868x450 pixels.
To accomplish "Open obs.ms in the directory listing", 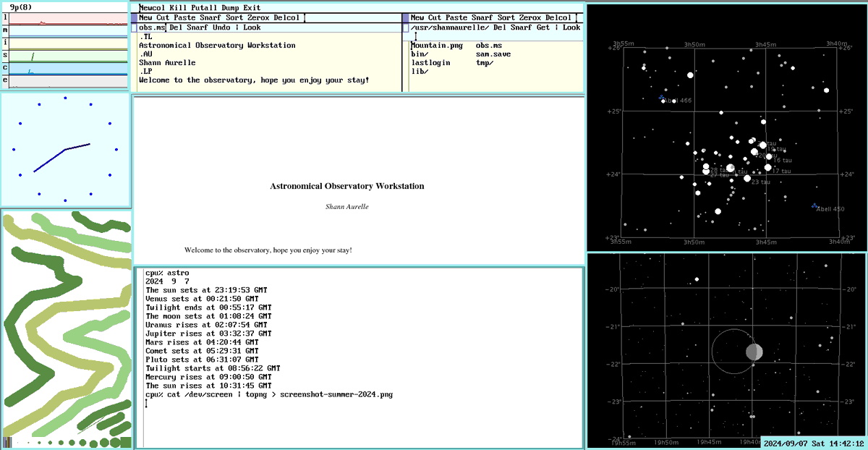I will 489,46.
